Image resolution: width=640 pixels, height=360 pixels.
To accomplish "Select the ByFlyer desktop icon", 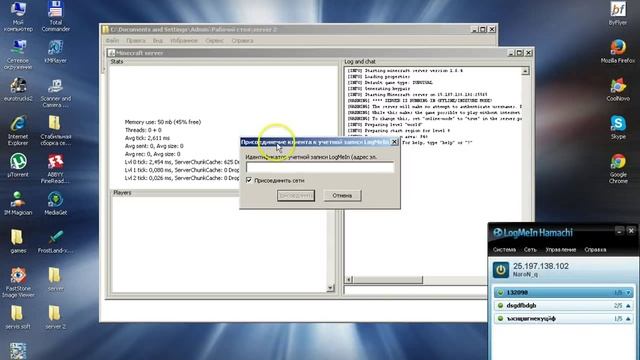I will pyautogui.click(x=618, y=13).
